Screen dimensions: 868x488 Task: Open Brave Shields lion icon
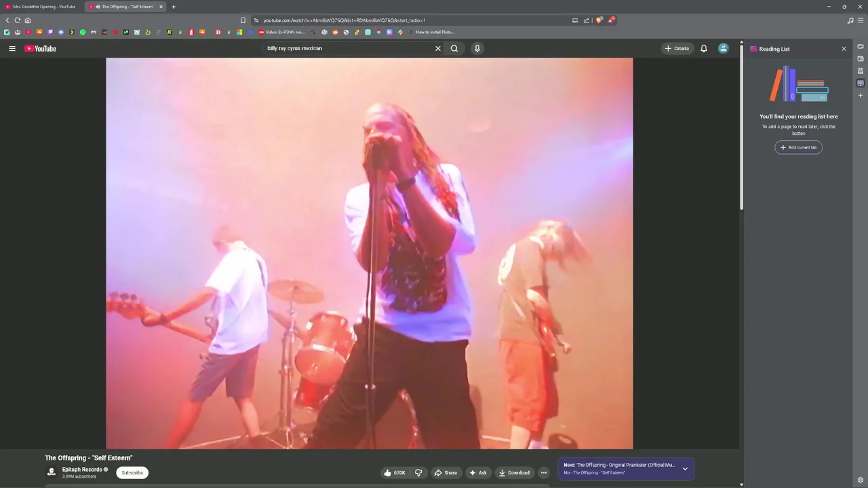[599, 20]
